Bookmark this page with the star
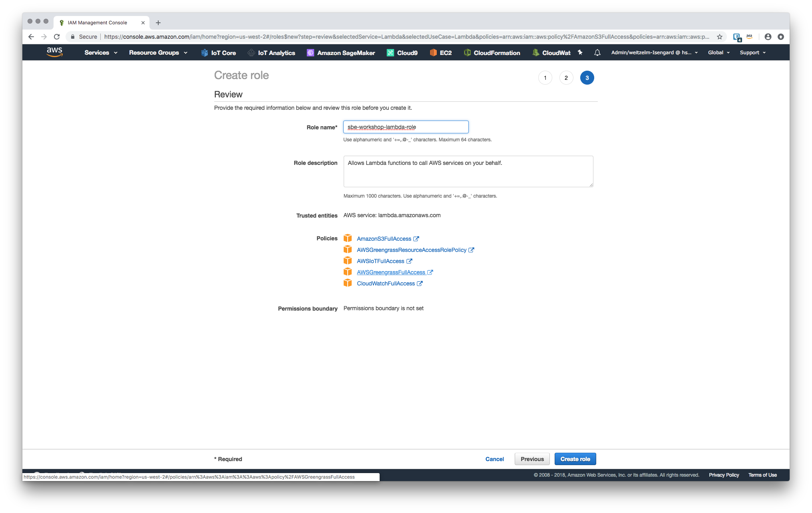812x513 pixels. click(x=720, y=37)
